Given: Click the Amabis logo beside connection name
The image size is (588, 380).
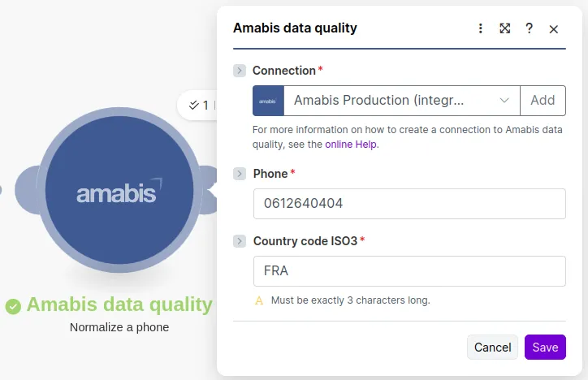Looking at the screenshot, I should pyautogui.click(x=268, y=101).
